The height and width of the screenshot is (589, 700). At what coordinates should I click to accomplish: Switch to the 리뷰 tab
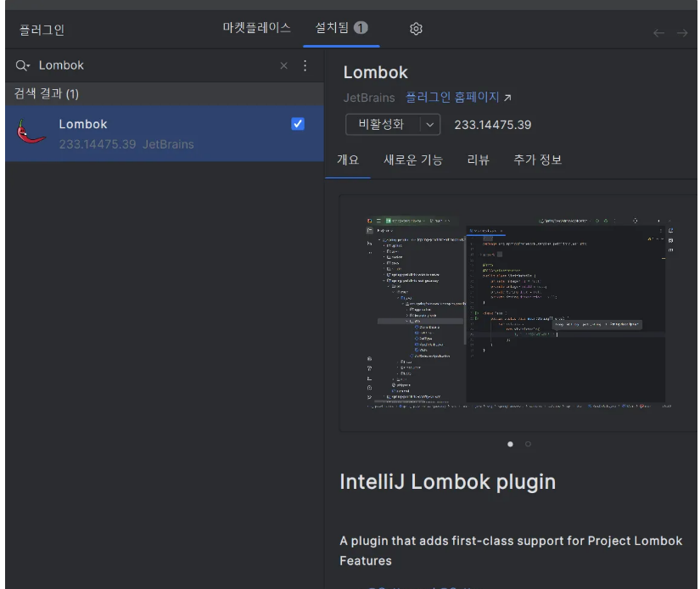tap(479, 160)
